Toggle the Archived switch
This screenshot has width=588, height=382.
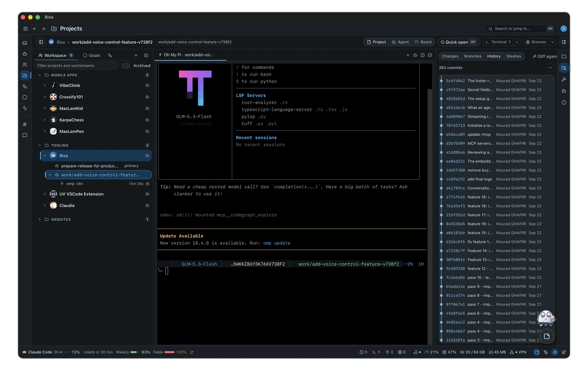click(x=126, y=66)
